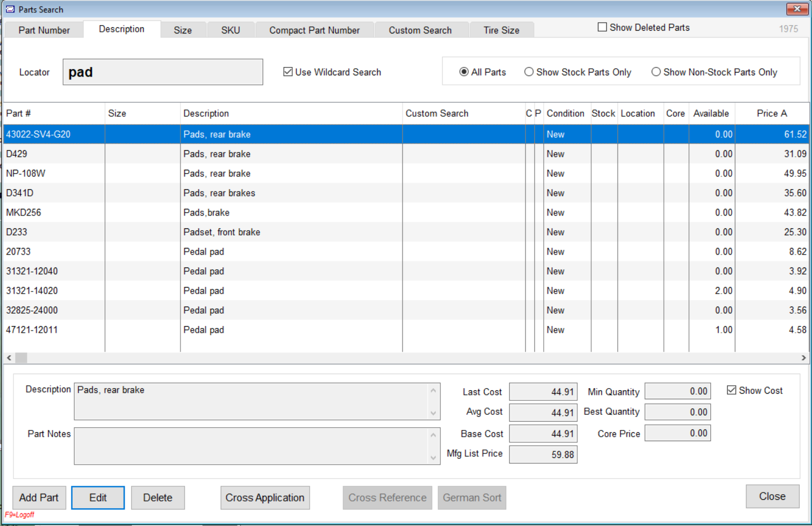
Task: Choose Show Non-Stock Parts Only
Action: point(656,72)
